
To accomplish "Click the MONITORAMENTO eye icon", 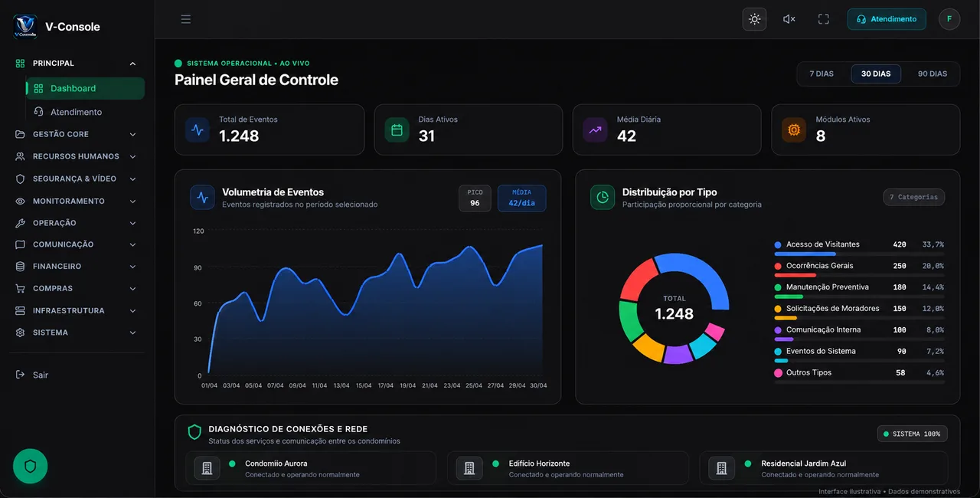I will 21,201.
